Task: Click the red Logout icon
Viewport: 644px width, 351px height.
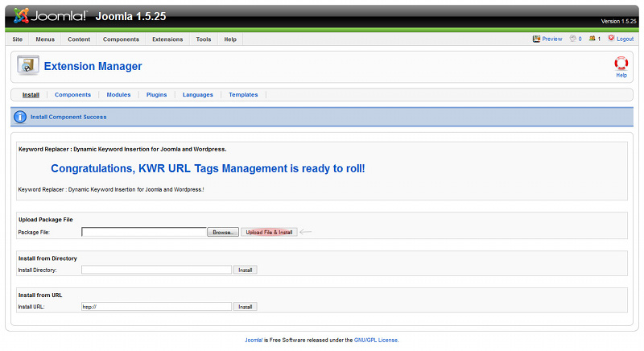Action: [x=611, y=38]
